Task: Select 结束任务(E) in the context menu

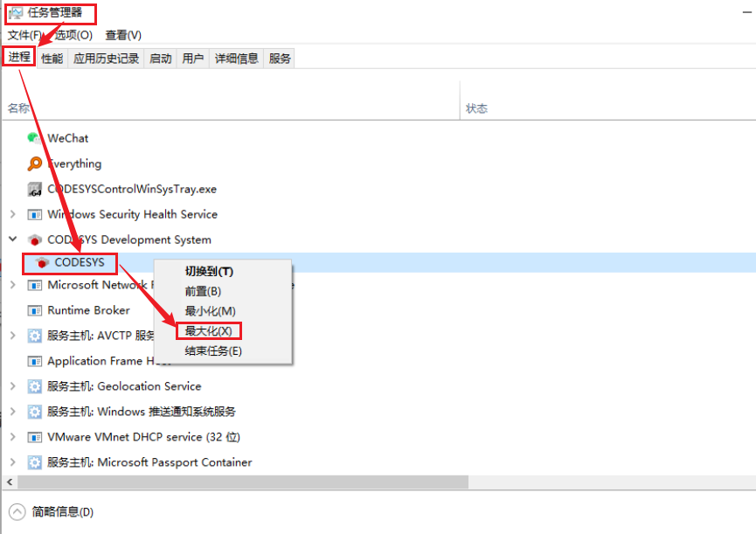Action: pos(212,351)
